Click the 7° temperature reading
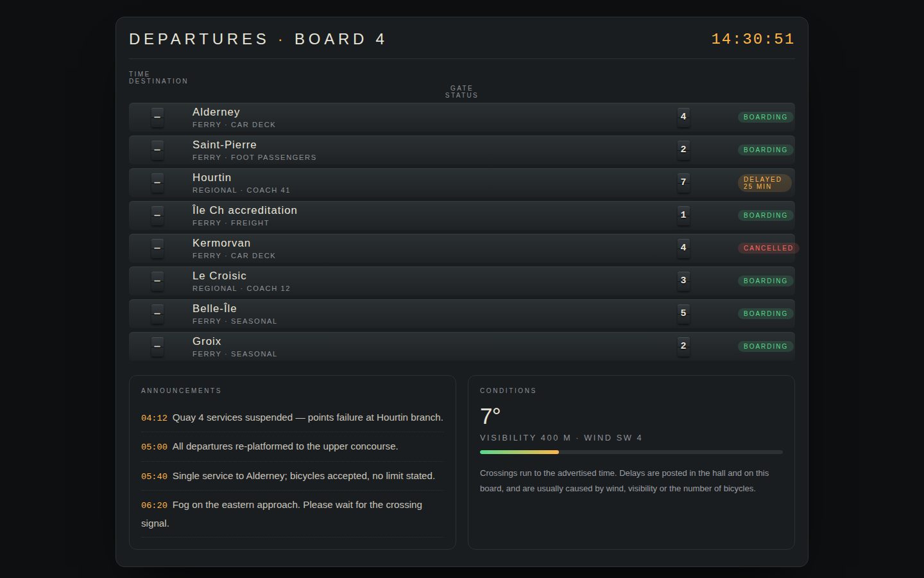The height and width of the screenshot is (578, 924). pos(490,416)
